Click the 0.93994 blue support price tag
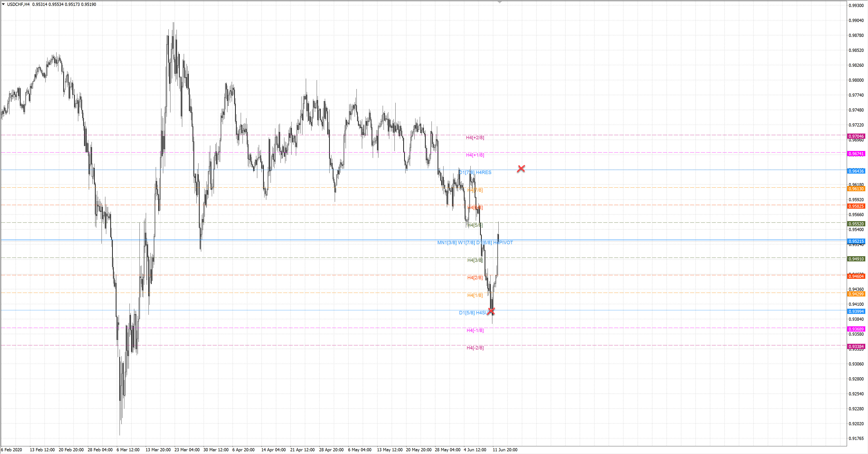This screenshot has height=454, width=868. point(856,312)
